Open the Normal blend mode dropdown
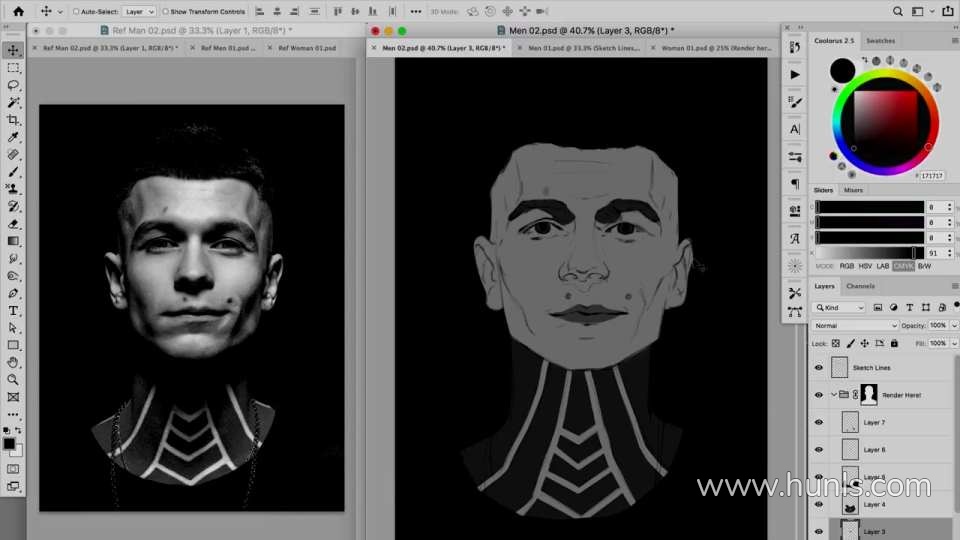 pyautogui.click(x=856, y=326)
